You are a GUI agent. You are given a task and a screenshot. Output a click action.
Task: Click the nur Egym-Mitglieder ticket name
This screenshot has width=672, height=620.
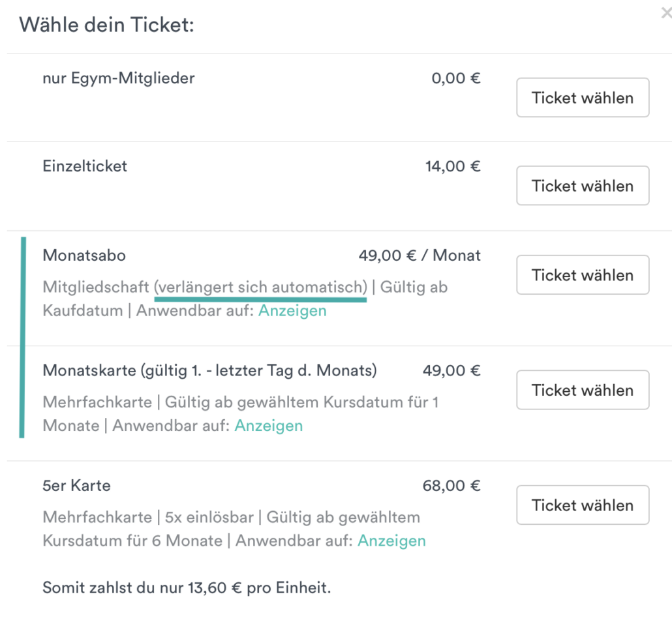[119, 78]
